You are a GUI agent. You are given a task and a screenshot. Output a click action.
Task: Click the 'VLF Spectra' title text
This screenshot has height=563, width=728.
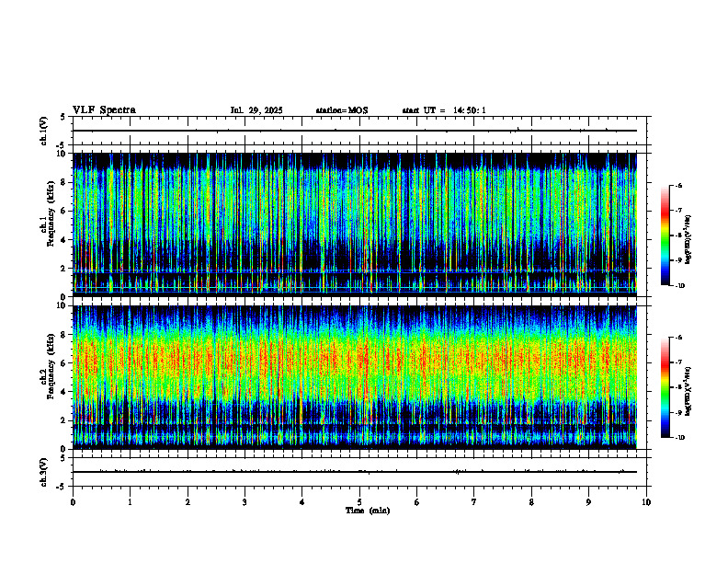click(104, 110)
